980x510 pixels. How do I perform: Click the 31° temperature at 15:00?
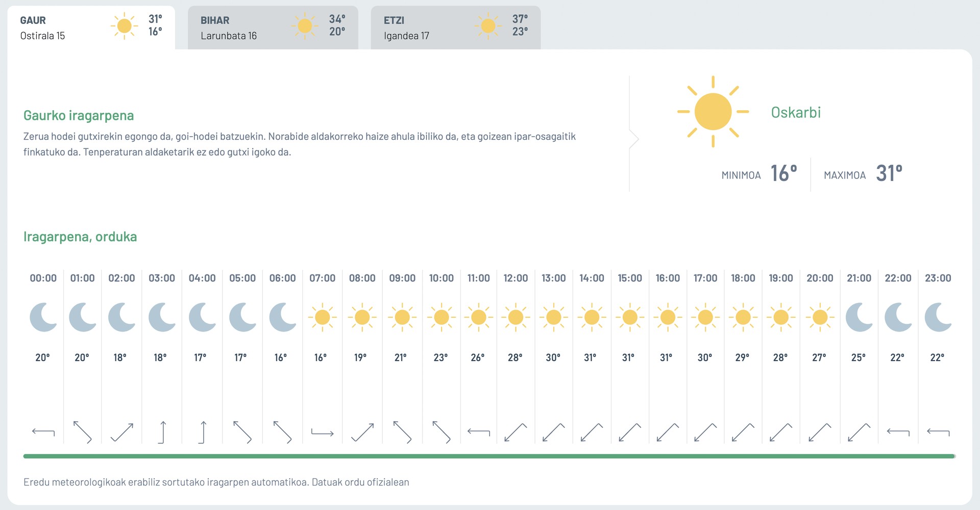pyautogui.click(x=628, y=358)
